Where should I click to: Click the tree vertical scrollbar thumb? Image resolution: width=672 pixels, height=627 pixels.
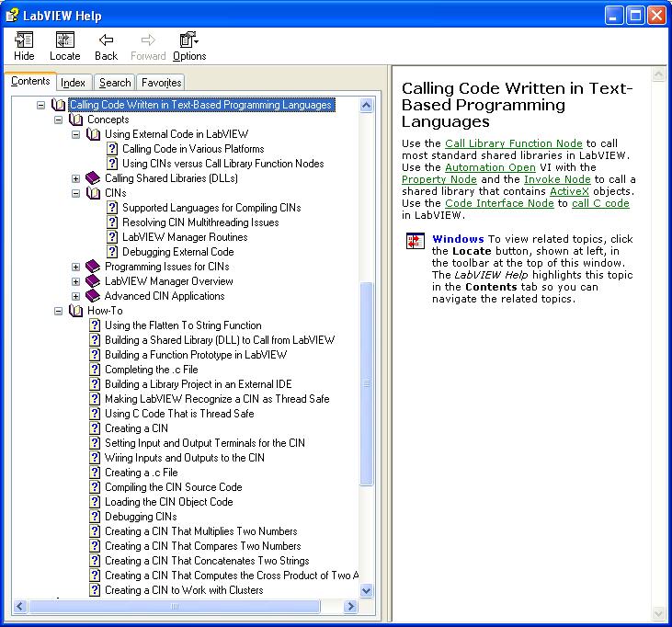367,383
